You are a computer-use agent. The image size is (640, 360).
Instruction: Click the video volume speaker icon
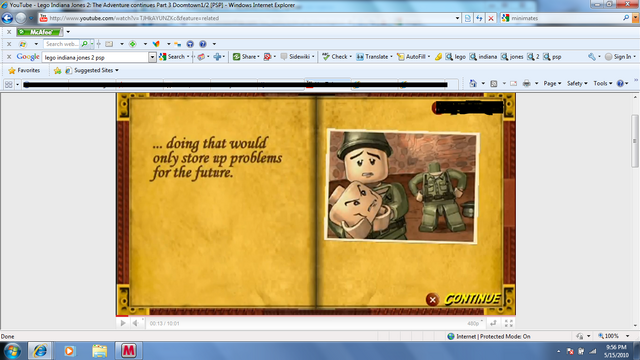coord(136,323)
